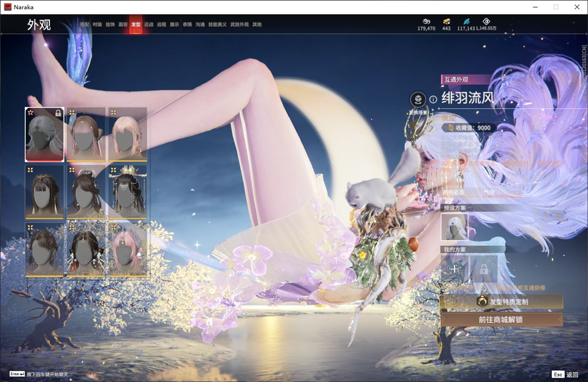Click the 外观 appearance title

(39, 25)
